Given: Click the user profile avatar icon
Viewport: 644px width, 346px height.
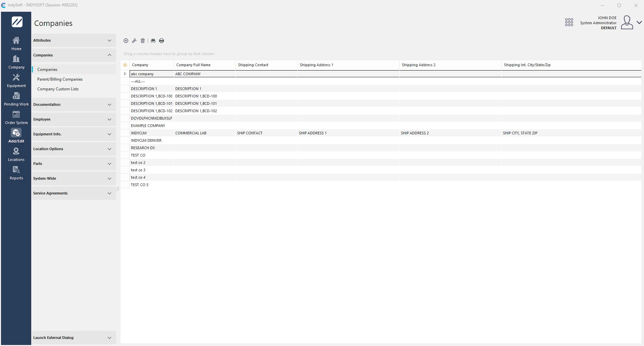Looking at the screenshot, I should 627,23.
